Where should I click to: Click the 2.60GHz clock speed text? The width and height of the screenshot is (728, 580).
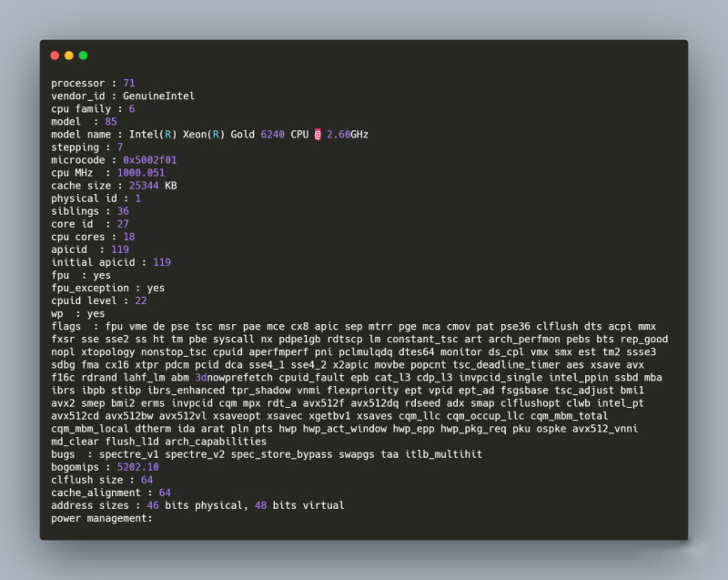pyautogui.click(x=348, y=135)
